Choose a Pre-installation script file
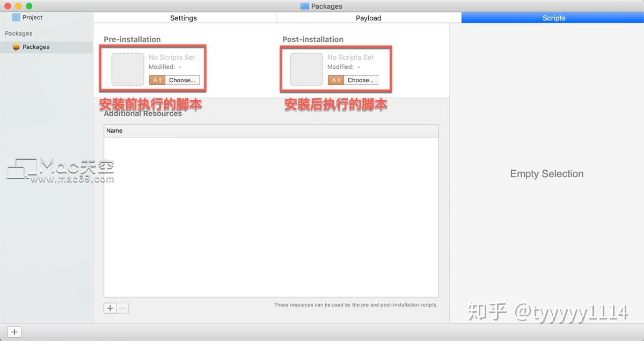Screen dimensions: 644x341 point(182,79)
